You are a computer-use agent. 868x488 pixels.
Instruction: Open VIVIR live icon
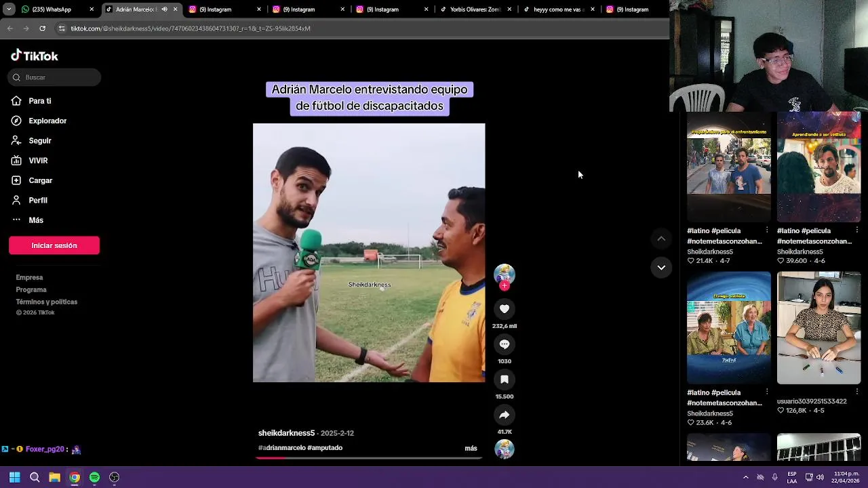click(16, 161)
